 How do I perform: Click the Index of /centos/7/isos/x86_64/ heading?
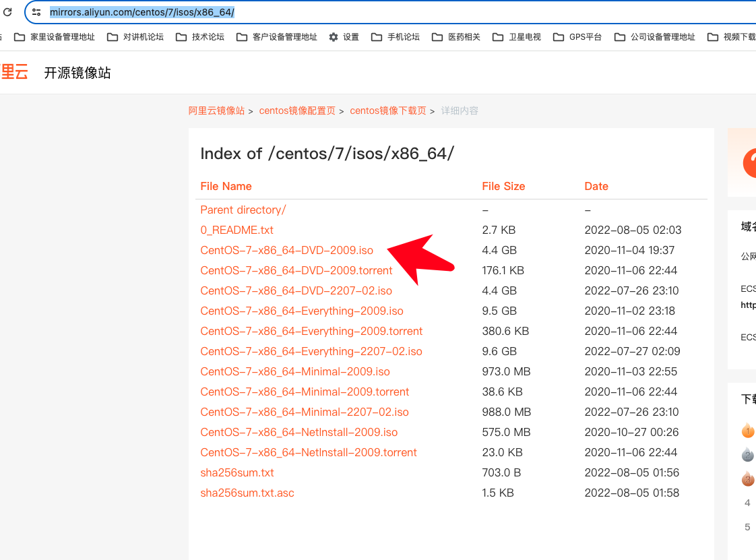327,154
